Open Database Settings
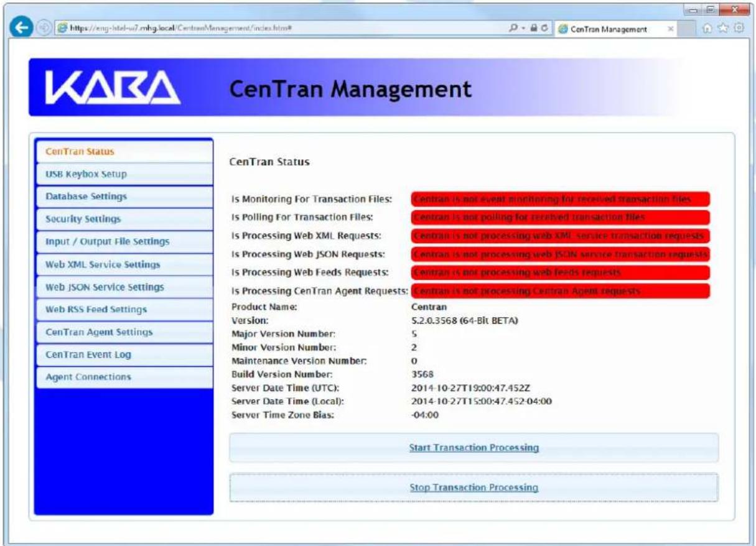756x546 pixels. tap(124, 197)
